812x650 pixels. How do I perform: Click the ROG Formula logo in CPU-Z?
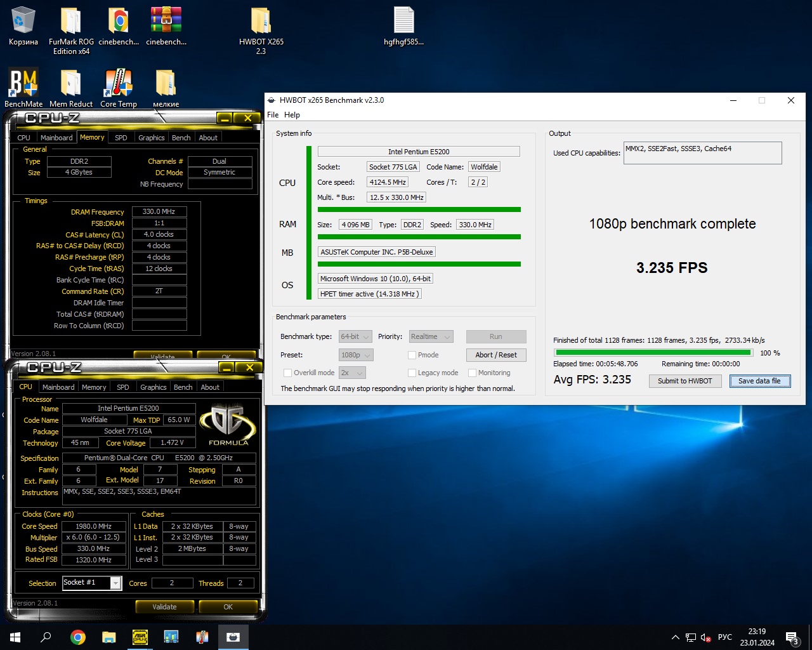click(x=228, y=424)
